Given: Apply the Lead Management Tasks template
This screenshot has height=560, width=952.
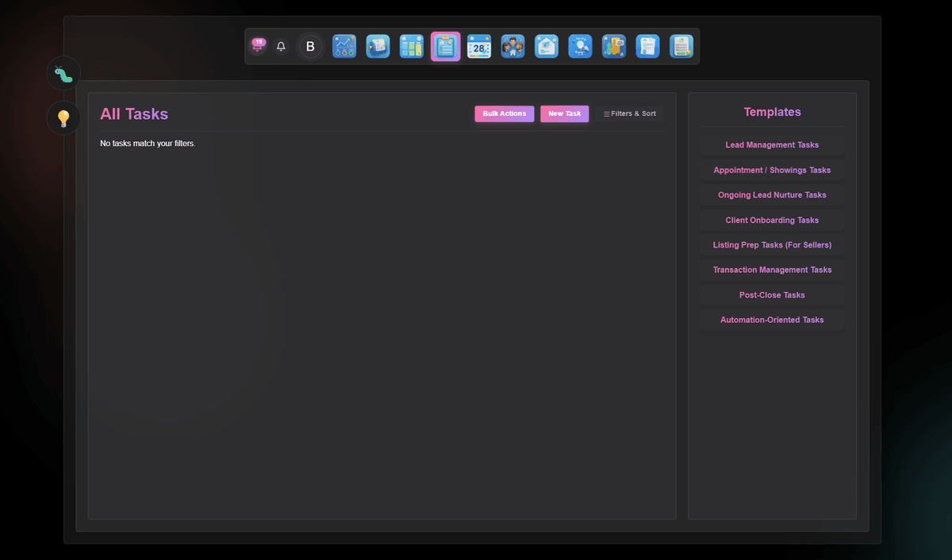Looking at the screenshot, I should coord(770,144).
